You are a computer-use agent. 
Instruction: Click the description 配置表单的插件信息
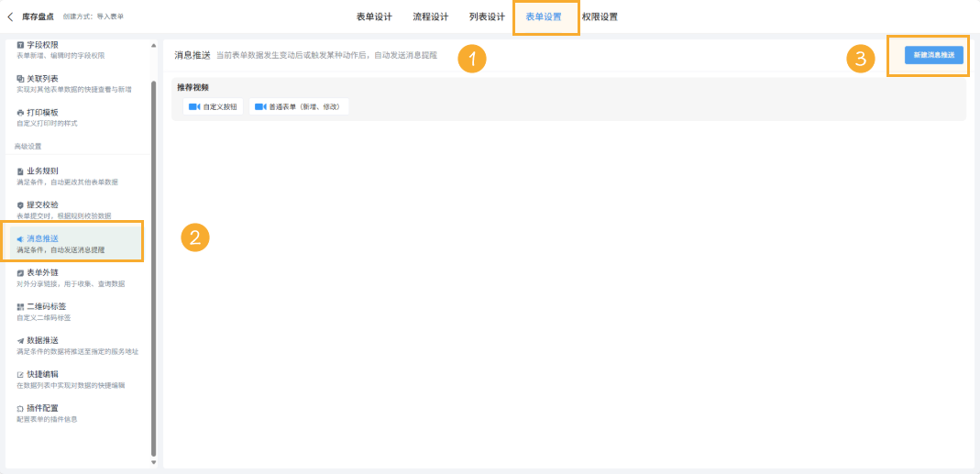pyautogui.click(x=47, y=419)
